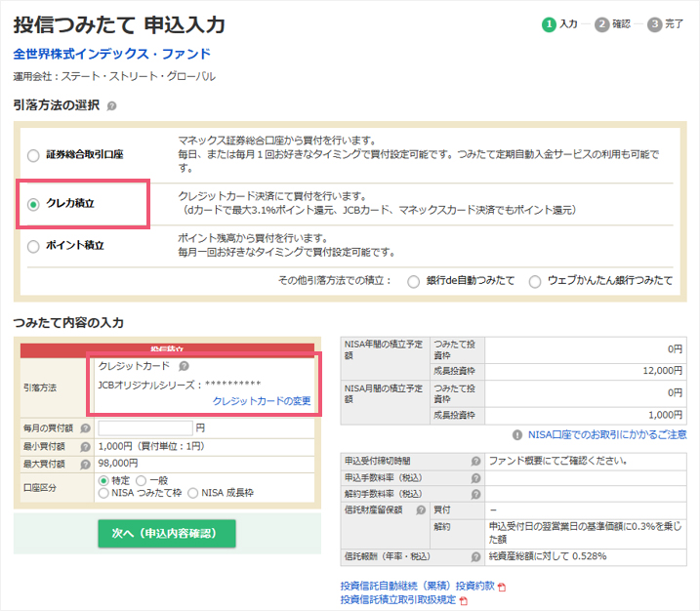
Task: Click つみたて内容の入力 section heading
Action: pyautogui.click(x=68, y=323)
